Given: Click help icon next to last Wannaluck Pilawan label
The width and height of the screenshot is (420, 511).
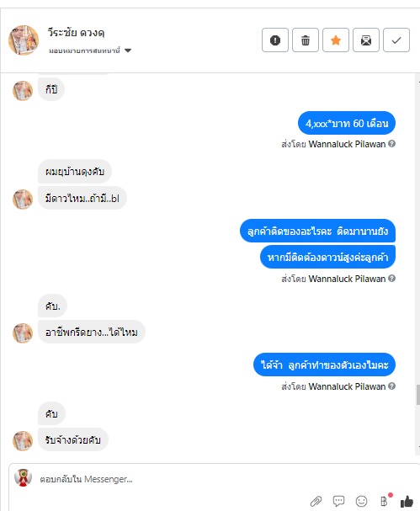Looking at the screenshot, I should (392, 386).
